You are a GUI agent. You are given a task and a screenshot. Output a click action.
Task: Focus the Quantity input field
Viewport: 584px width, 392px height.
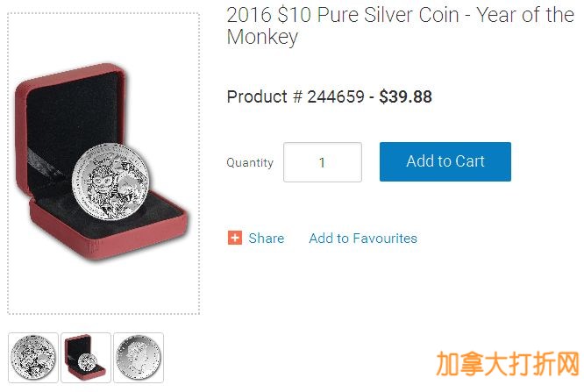(x=323, y=162)
